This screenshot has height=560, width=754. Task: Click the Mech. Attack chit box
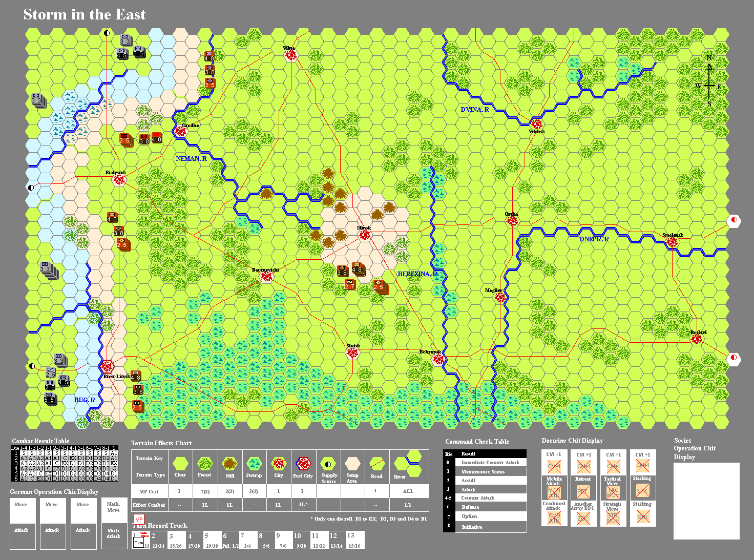coord(114,536)
